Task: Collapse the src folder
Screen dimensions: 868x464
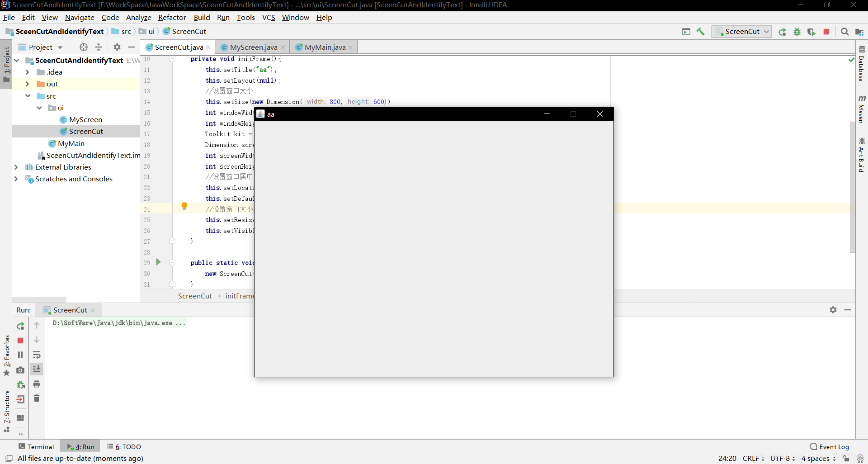Action: [x=28, y=96]
